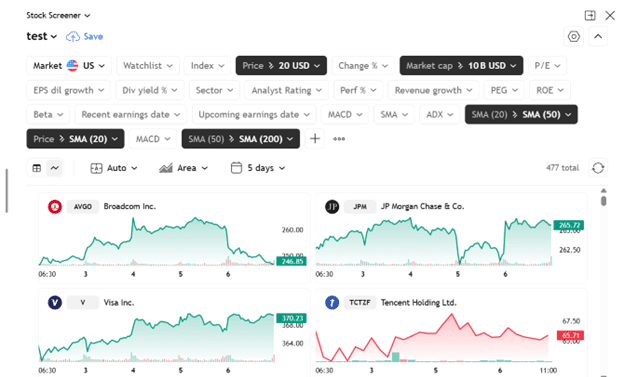Click the Broadcom logo icon

click(55, 207)
